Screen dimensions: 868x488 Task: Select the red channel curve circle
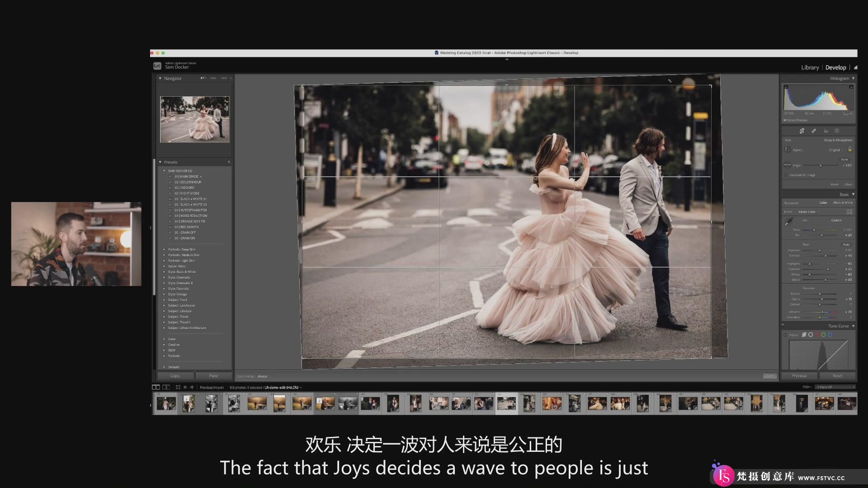click(817, 335)
